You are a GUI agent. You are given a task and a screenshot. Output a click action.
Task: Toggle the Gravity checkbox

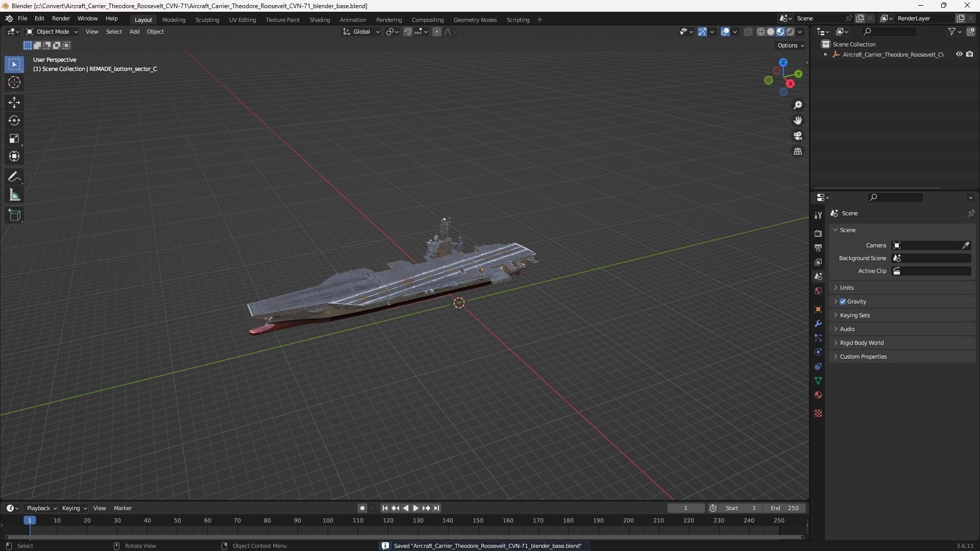coord(843,302)
